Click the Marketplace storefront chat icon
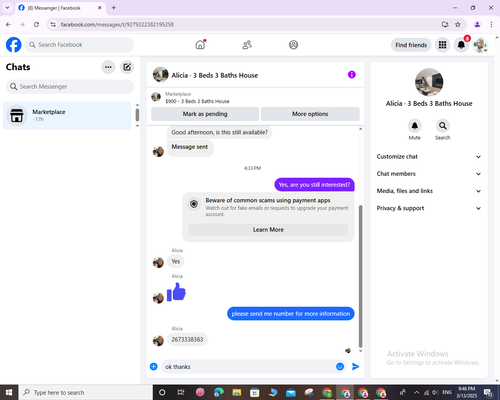Viewport: 500px width, 400px height. click(x=17, y=116)
